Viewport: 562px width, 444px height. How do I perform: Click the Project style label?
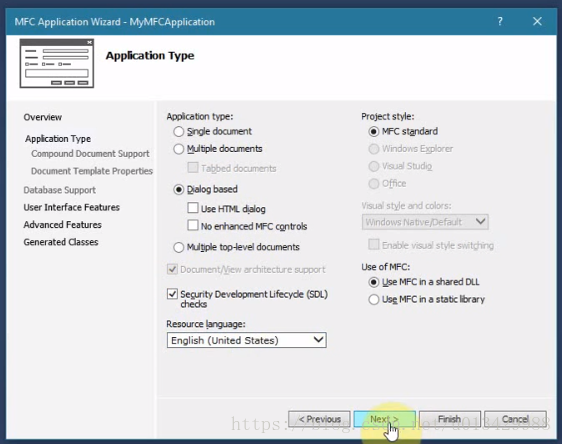387,116
